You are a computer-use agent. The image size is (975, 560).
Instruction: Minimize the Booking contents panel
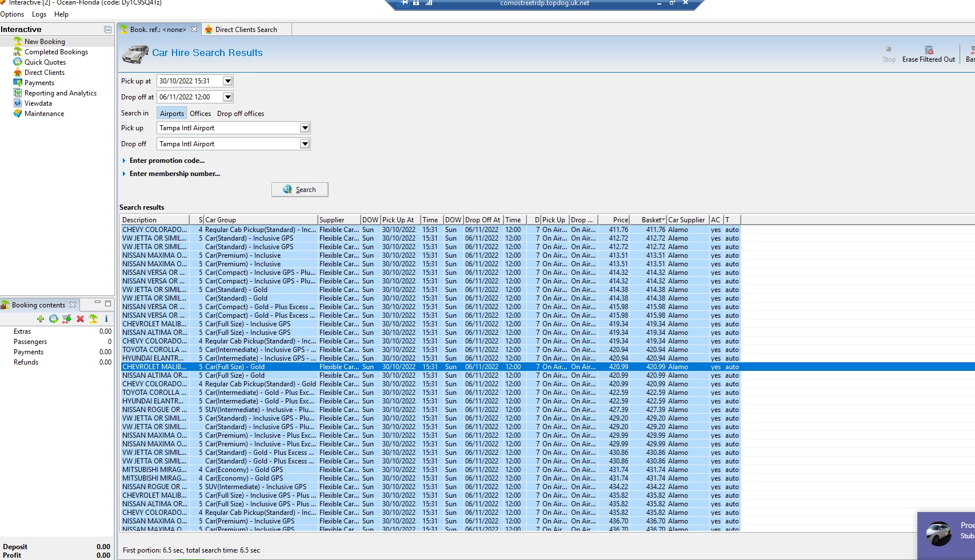pos(98,303)
